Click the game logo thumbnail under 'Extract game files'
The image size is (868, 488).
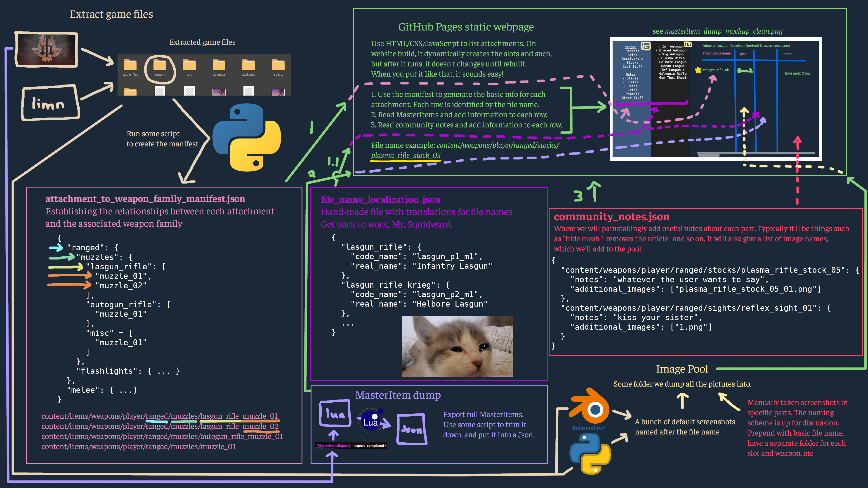tap(47, 50)
